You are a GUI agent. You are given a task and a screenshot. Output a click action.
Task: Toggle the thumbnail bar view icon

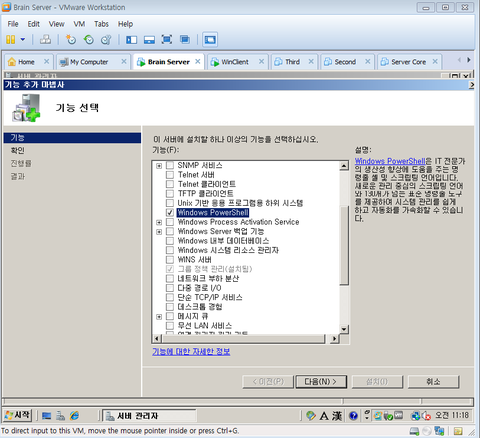[x=149, y=40]
